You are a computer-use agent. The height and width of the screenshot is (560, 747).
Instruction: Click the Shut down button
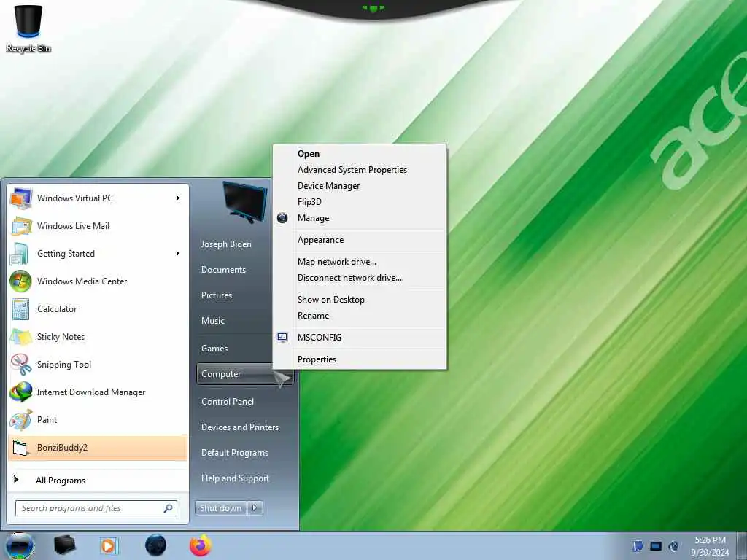click(220, 508)
